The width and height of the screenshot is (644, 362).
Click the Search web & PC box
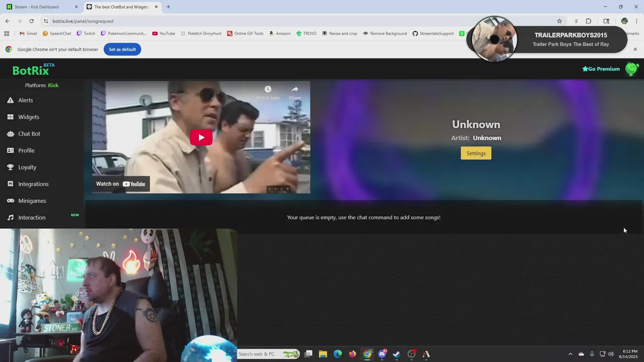click(x=268, y=354)
